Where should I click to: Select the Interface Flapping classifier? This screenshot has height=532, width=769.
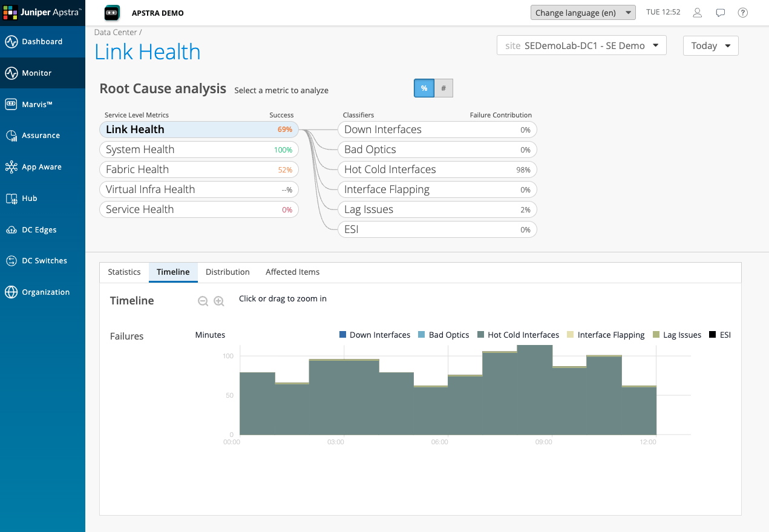(x=437, y=189)
